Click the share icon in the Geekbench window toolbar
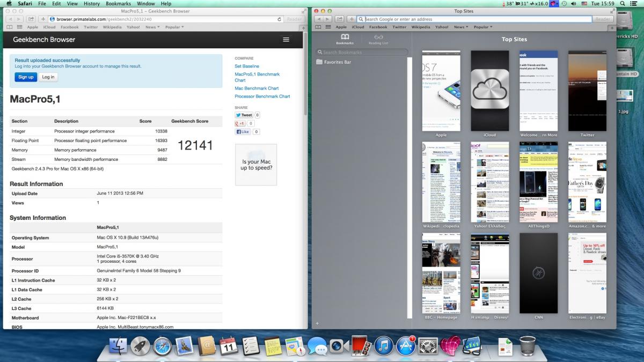The width and height of the screenshot is (644, 362). click(x=32, y=19)
